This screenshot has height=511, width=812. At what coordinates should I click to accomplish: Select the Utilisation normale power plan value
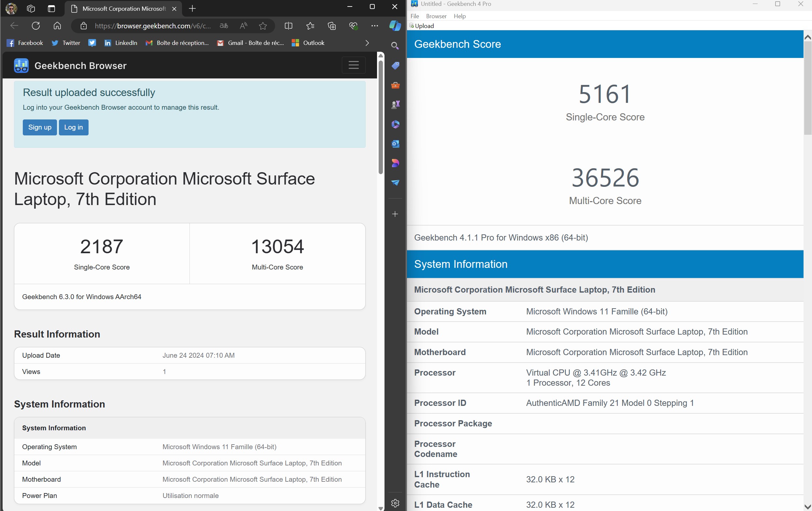click(190, 495)
